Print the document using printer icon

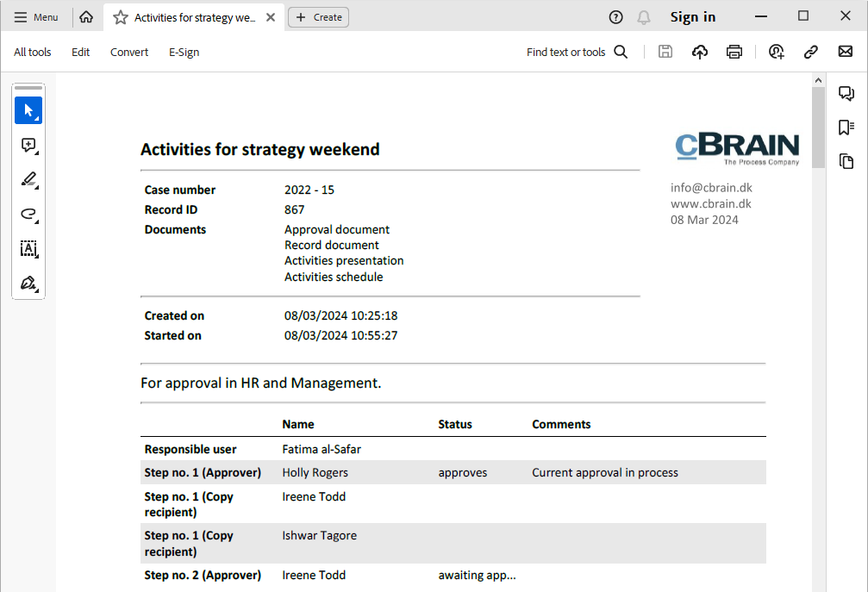point(734,53)
